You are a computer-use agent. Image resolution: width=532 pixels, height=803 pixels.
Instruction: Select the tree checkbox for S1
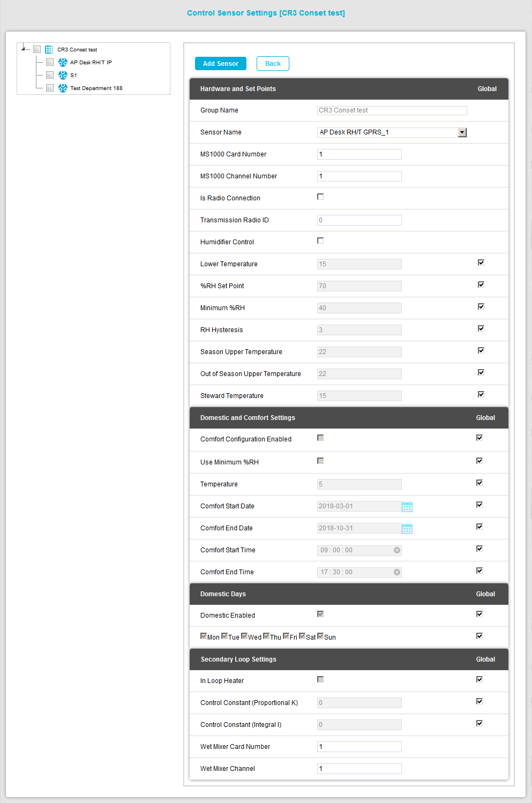click(50, 75)
